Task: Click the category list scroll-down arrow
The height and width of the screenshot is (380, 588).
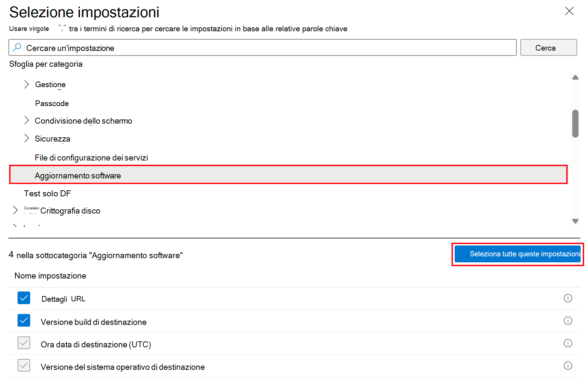Action: tap(575, 221)
